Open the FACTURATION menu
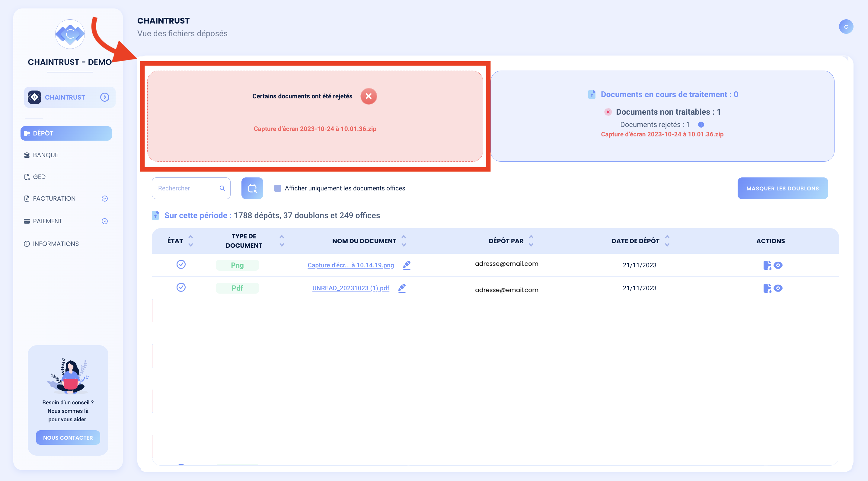The height and width of the screenshot is (481, 868). coord(54,198)
